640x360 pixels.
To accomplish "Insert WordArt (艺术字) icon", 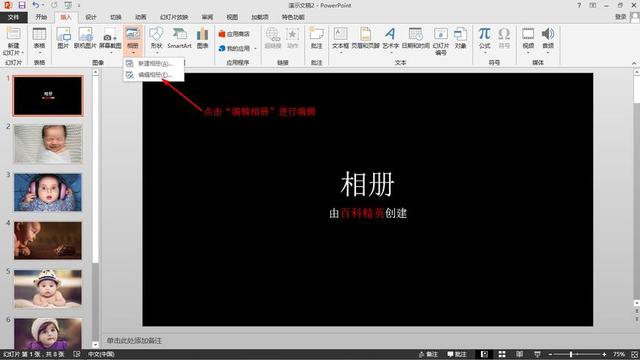I will click(390, 40).
